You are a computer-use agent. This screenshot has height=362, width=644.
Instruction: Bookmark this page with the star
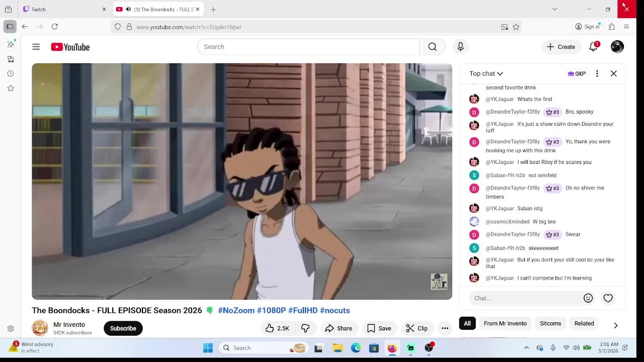[x=516, y=27]
